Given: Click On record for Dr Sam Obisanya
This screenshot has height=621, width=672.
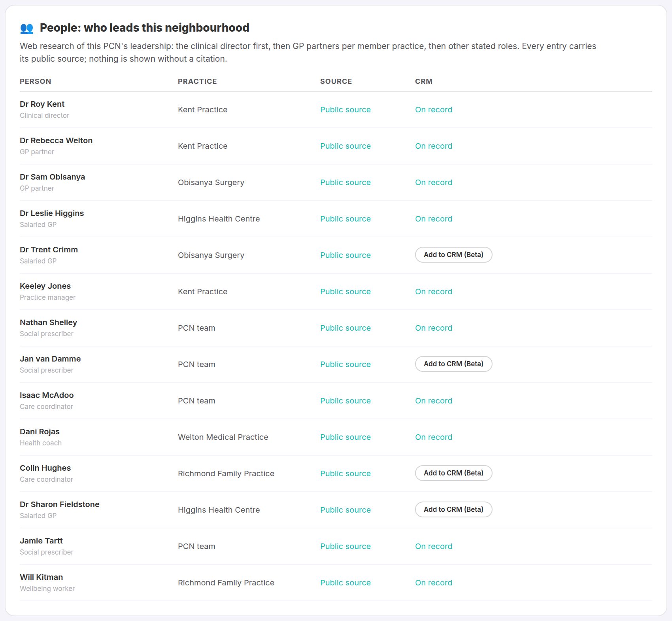Looking at the screenshot, I should point(434,182).
